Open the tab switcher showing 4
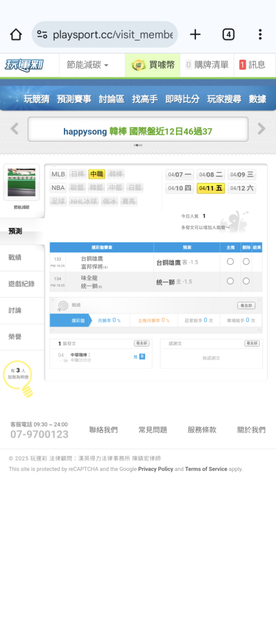276x644 pixels. point(228,35)
